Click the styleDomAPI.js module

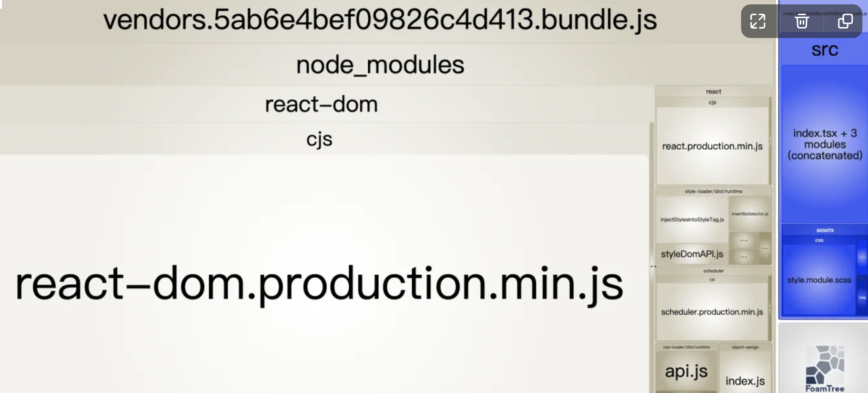pos(692,254)
